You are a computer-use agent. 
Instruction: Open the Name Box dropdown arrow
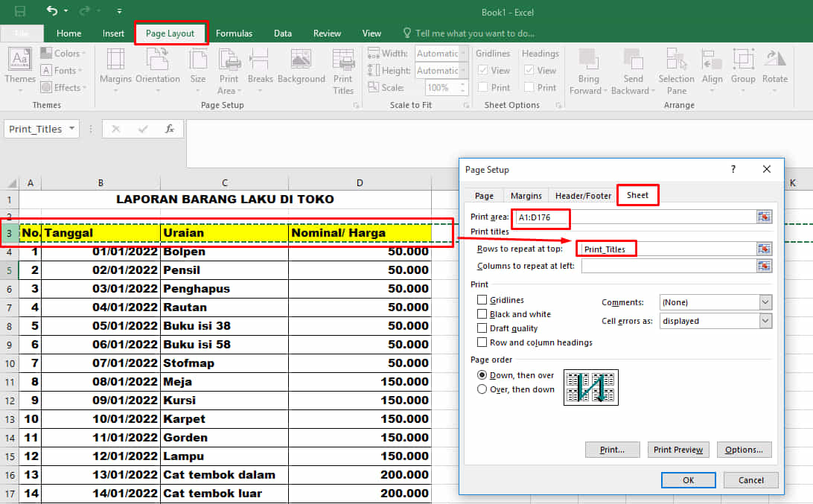(72, 129)
